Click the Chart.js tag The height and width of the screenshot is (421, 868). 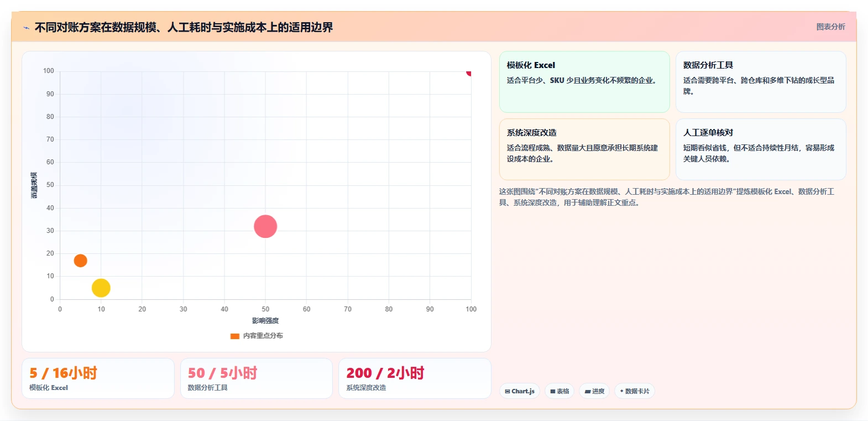tap(520, 391)
